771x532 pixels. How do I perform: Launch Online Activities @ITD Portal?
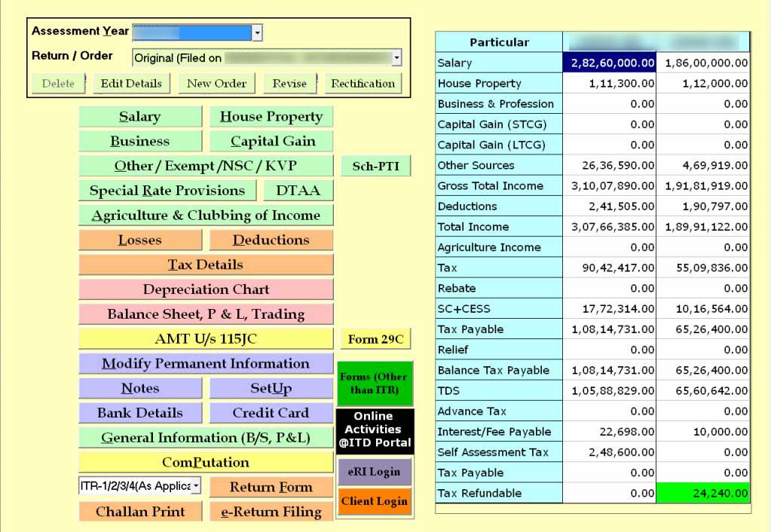pyautogui.click(x=374, y=430)
